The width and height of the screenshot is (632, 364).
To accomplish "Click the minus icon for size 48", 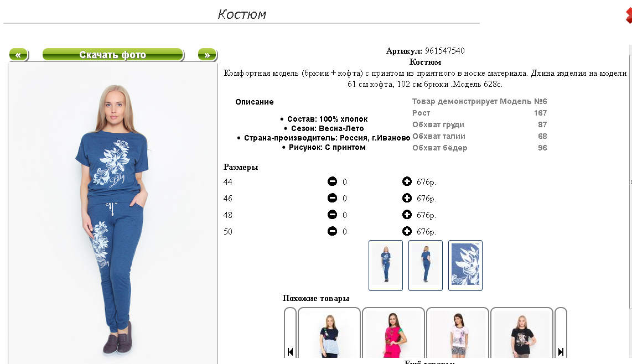I will [332, 215].
